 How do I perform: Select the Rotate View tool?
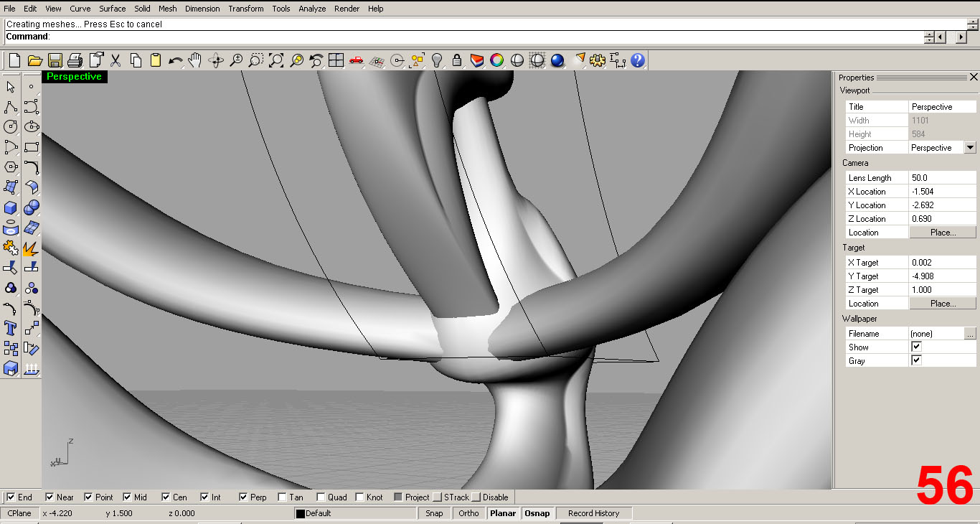(x=216, y=60)
